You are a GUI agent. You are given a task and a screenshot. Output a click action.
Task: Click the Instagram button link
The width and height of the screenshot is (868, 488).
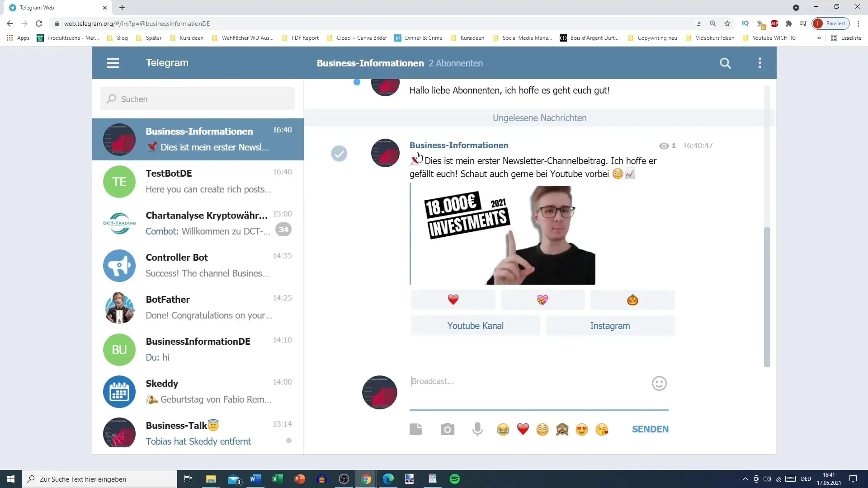pyautogui.click(x=610, y=325)
